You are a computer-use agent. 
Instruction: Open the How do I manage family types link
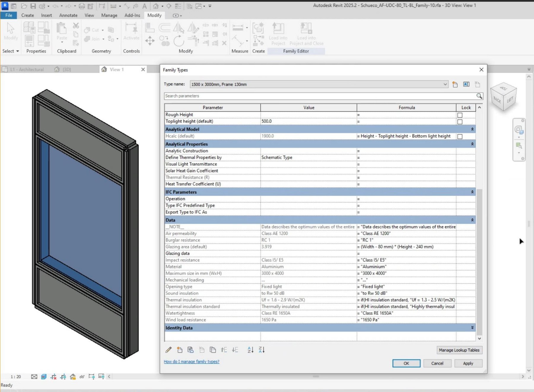pyautogui.click(x=191, y=361)
